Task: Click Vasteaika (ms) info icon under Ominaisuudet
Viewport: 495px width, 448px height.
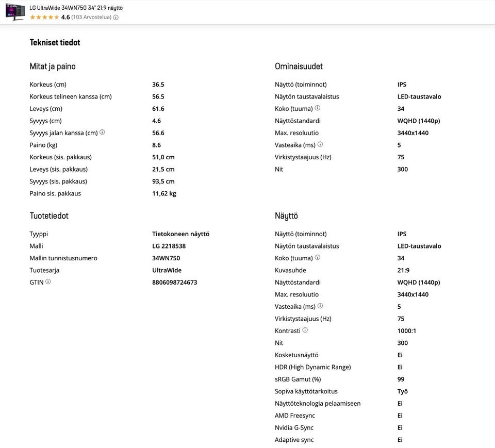Action: [320, 144]
